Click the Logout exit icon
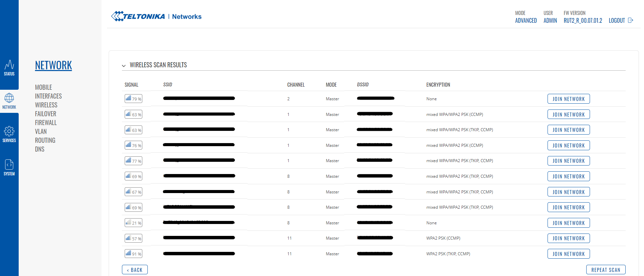The height and width of the screenshot is (276, 644). tap(630, 20)
